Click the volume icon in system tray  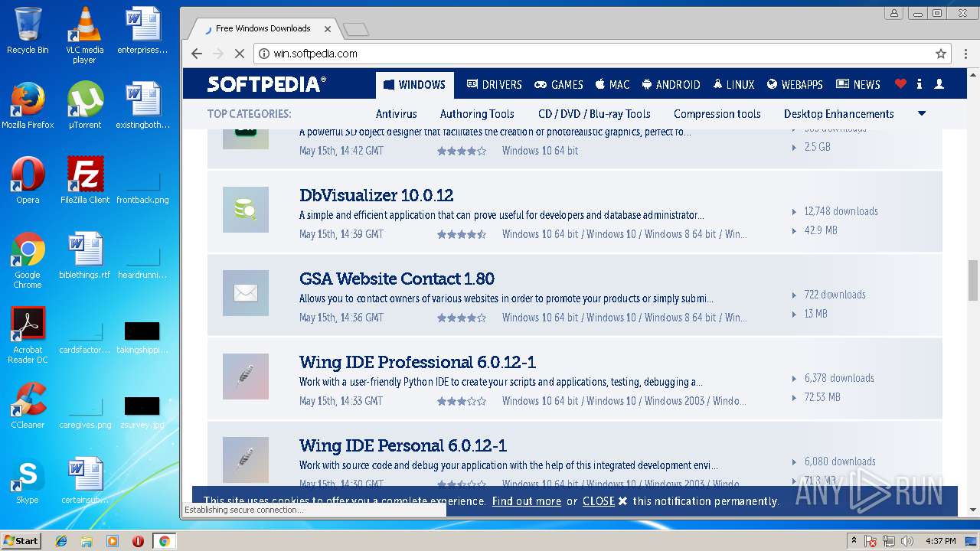point(907,541)
